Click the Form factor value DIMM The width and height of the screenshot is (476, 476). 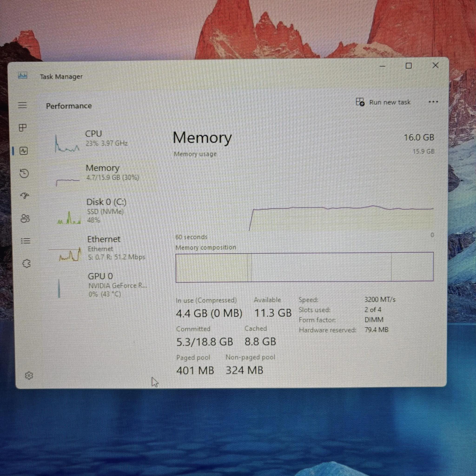(x=374, y=320)
